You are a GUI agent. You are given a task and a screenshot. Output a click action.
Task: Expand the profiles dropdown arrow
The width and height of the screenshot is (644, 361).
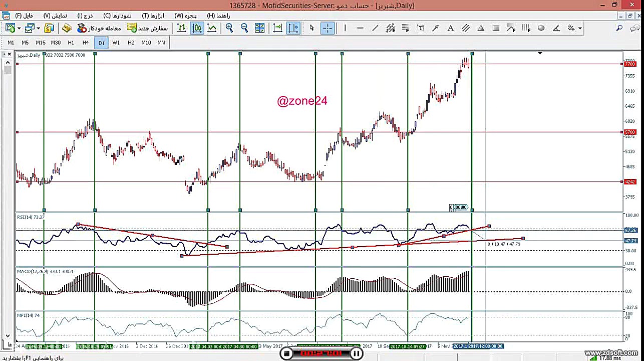point(38,29)
